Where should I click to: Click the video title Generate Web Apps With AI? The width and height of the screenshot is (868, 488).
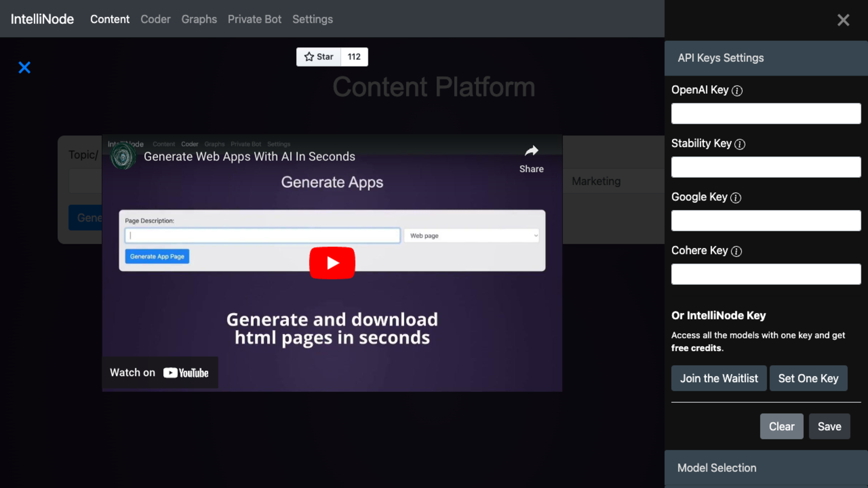[249, 157]
